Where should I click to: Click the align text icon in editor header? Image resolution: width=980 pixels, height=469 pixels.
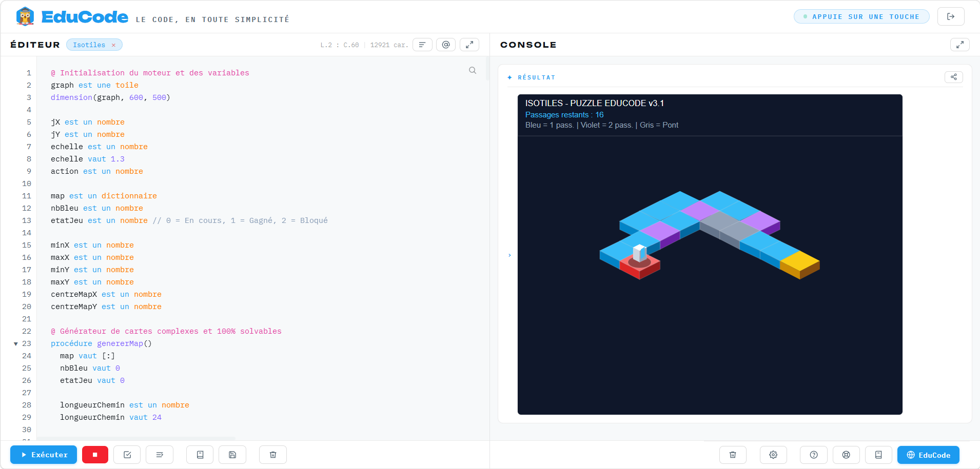[x=422, y=45]
